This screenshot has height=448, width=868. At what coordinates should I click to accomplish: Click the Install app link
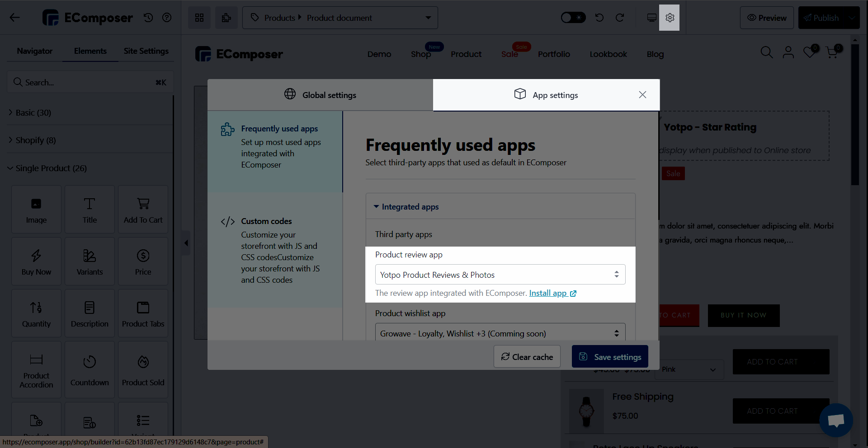click(552, 293)
